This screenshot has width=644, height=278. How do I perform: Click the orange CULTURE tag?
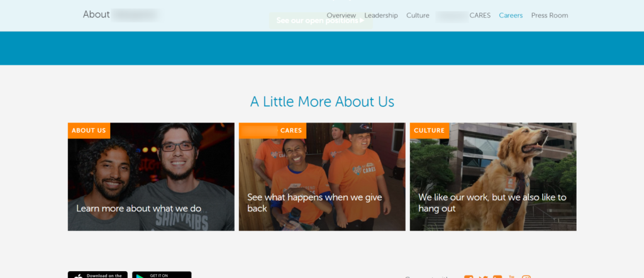(x=429, y=131)
